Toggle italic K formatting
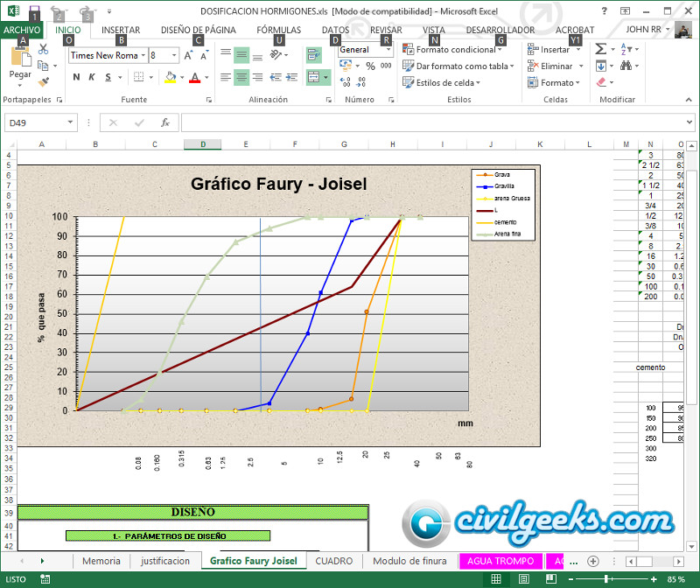Viewport: 700px width, 588px height. click(92, 77)
